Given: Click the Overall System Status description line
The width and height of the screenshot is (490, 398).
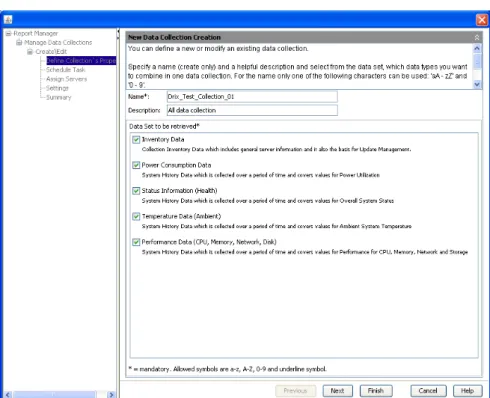Looking at the screenshot, I should [268, 201].
